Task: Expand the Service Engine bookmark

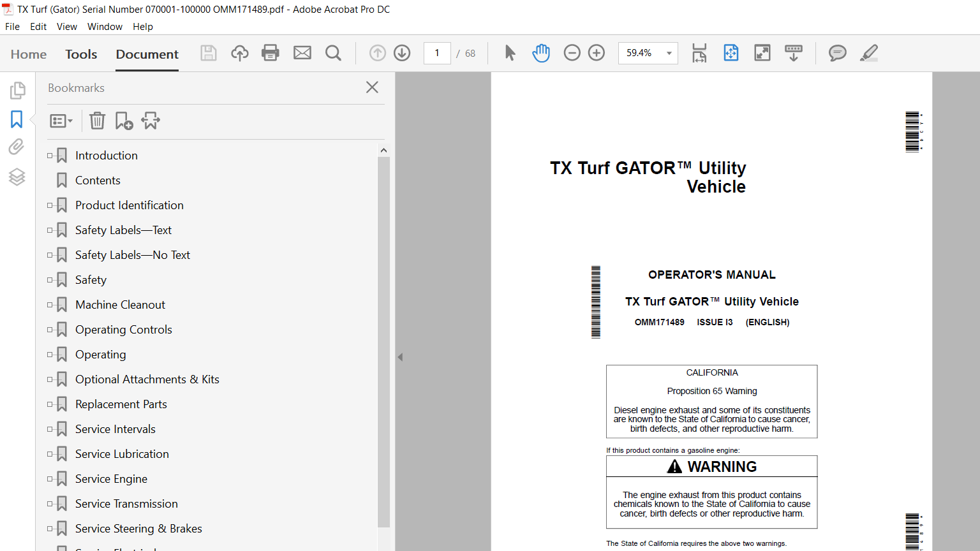Action: point(50,479)
